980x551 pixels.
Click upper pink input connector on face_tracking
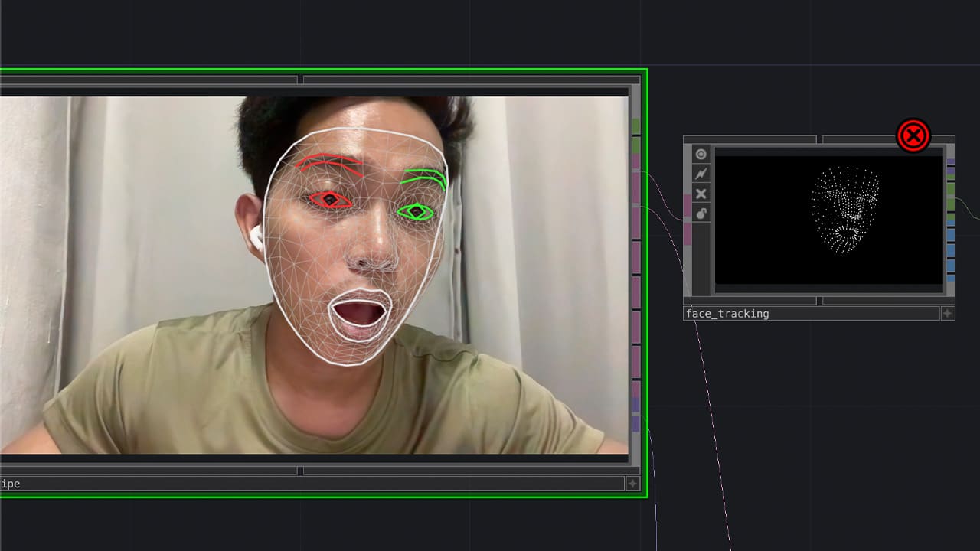click(x=688, y=207)
